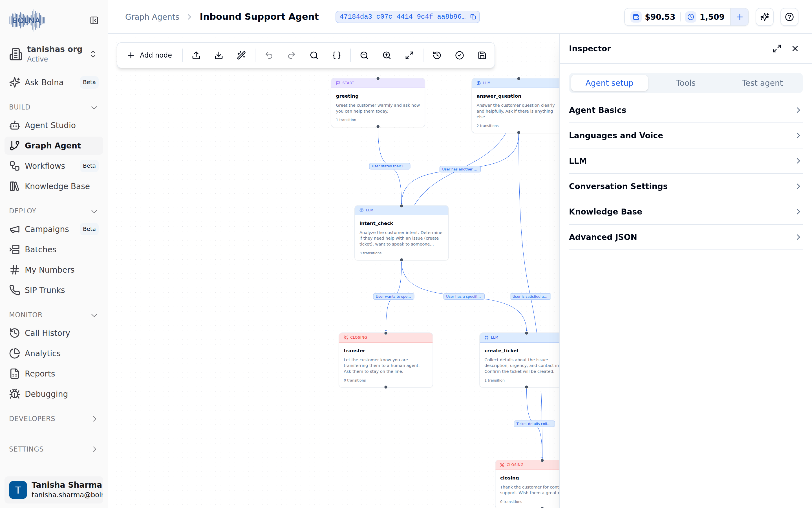Select the create_ticket LLM node
This screenshot has width=812, height=508.
[x=519, y=360]
